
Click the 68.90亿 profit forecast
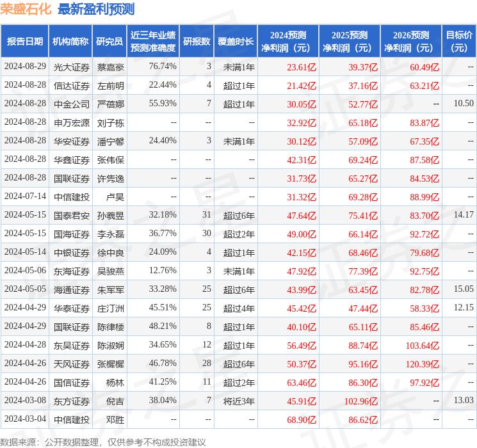tap(302, 420)
